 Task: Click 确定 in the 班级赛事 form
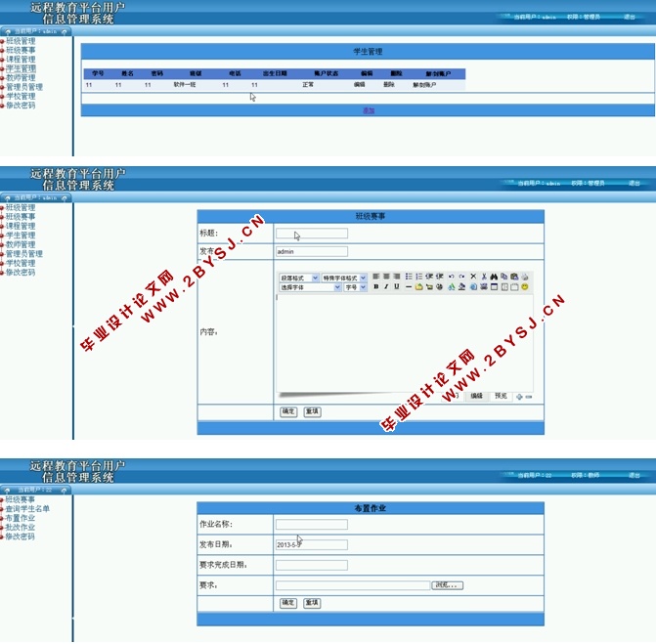click(x=288, y=411)
